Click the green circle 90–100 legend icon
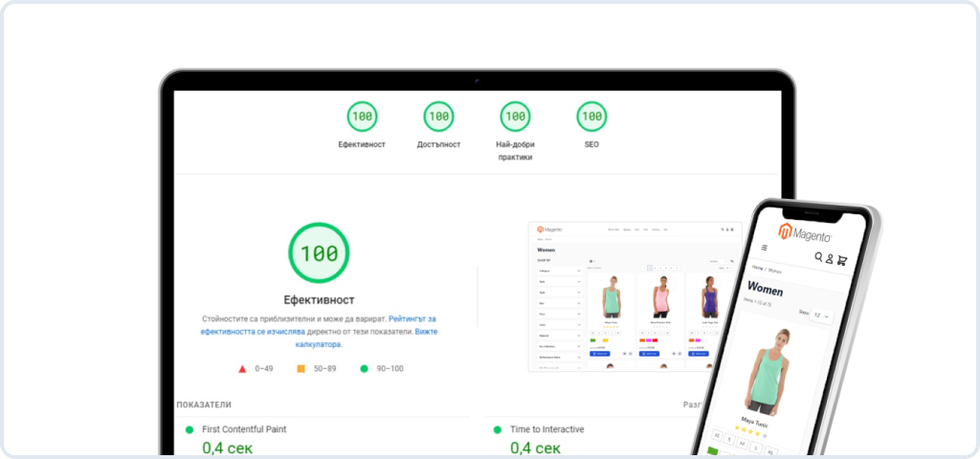The width and height of the screenshot is (980, 459). point(365,368)
